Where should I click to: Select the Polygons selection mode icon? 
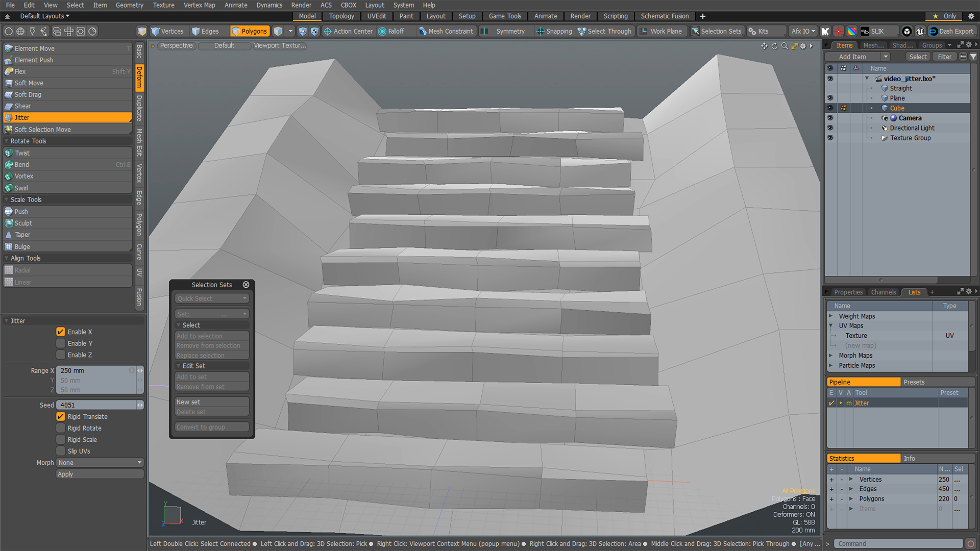(236, 31)
